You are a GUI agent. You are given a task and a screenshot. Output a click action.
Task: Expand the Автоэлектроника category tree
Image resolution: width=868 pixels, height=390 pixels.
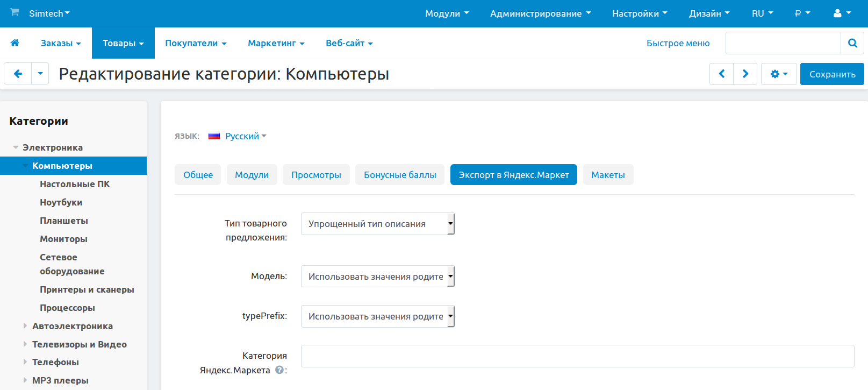[x=25, y=326]
